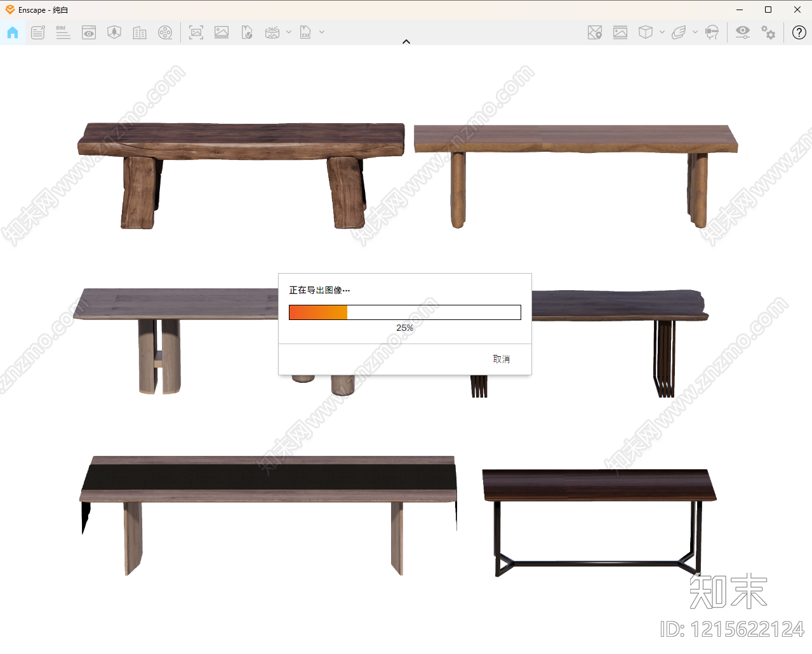Maximize the Enscape window
Screen dimensions: 812x654
[x=768, y=10]
